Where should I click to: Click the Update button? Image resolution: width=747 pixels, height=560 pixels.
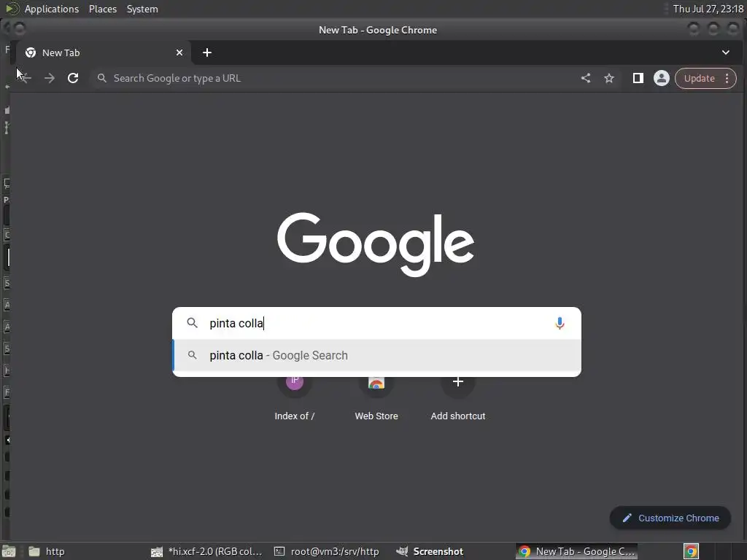700,78
